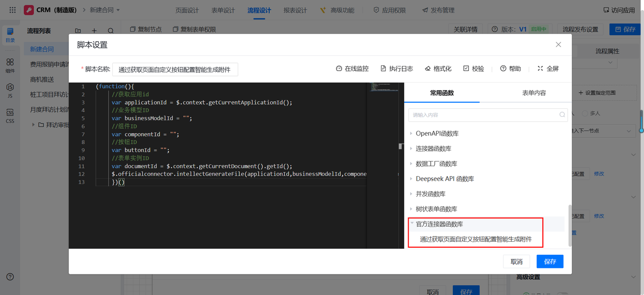Image resolution: width=644 pixels, height=295 pixels.
Task: Go to the 表单设计 top tab
Action: (223, 10)
